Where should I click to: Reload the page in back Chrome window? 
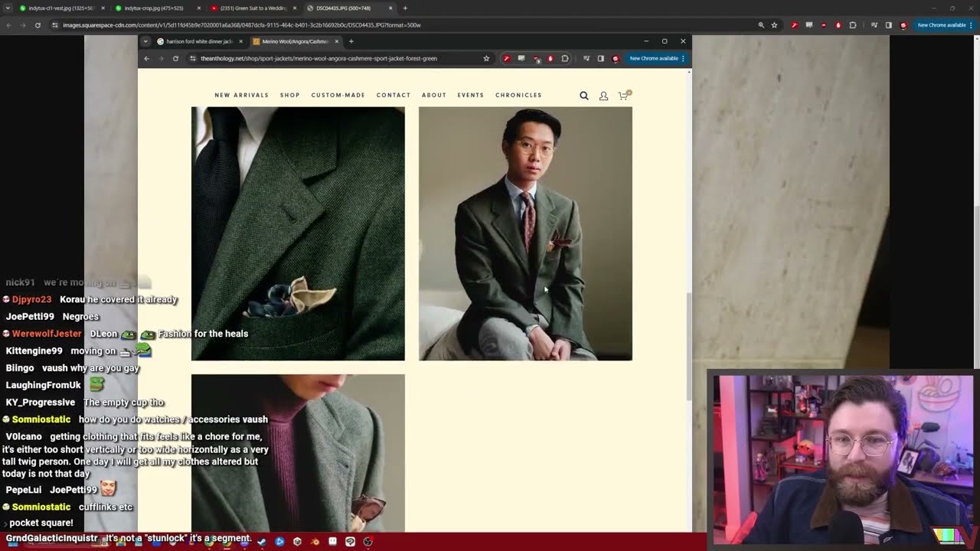(38, 25)
